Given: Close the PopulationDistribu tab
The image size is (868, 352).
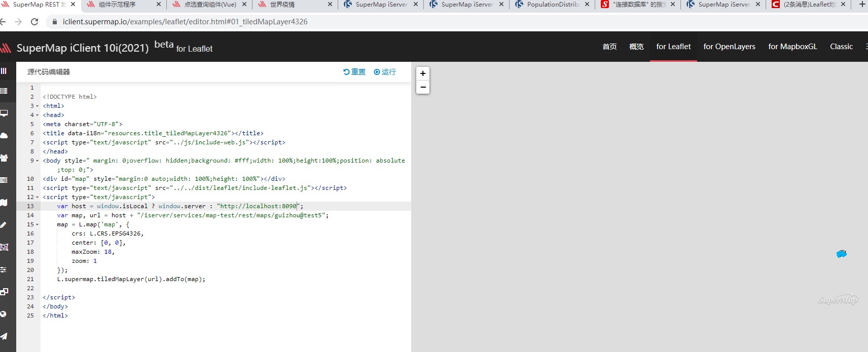Looking at the screenshot, I should click(x=587, y=4).
